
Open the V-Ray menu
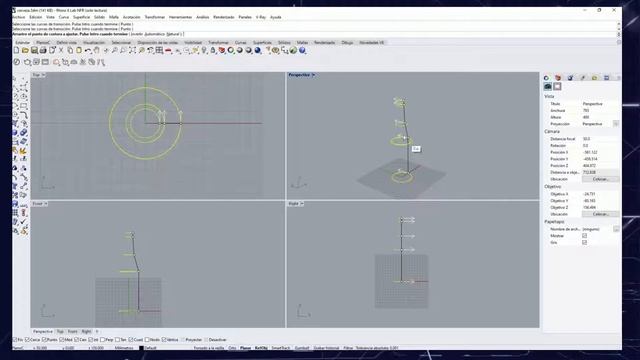tap(260, 17)
